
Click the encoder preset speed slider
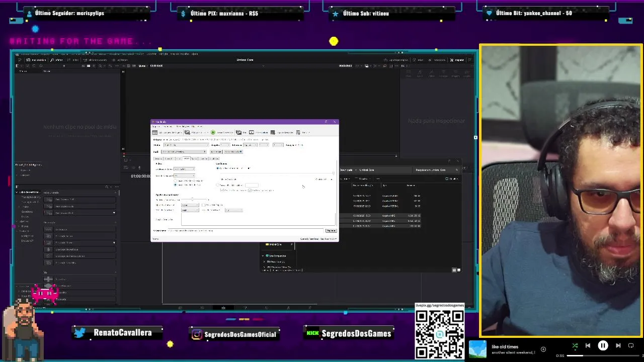[195, 199]
